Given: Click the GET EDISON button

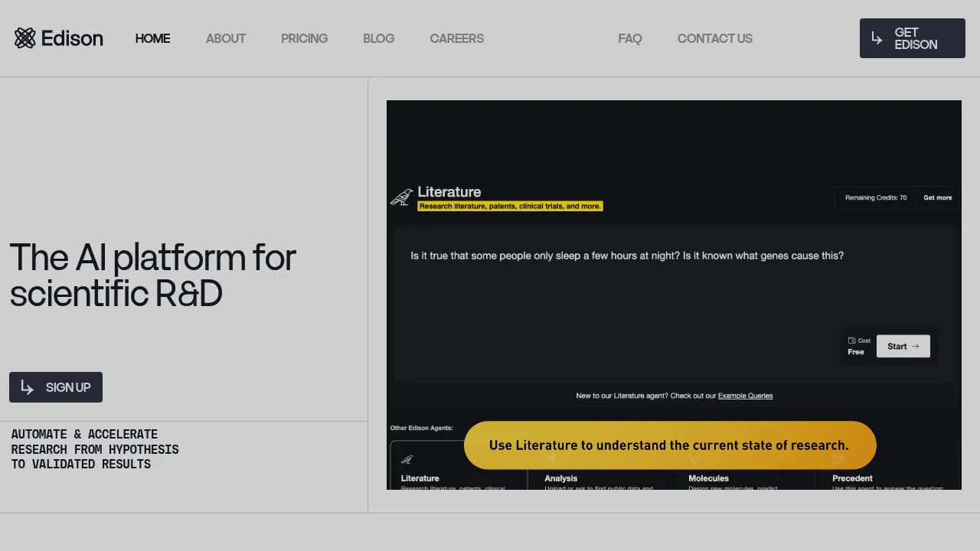Looking at the screenshot, I should click(912, 38).
